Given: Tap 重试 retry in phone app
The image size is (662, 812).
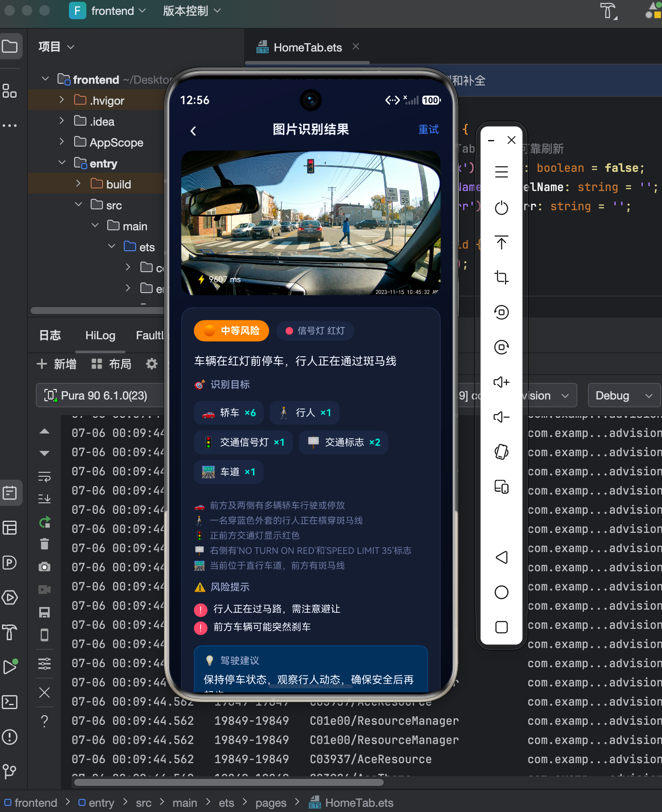Looking at the screenshot, I should 428,130.
